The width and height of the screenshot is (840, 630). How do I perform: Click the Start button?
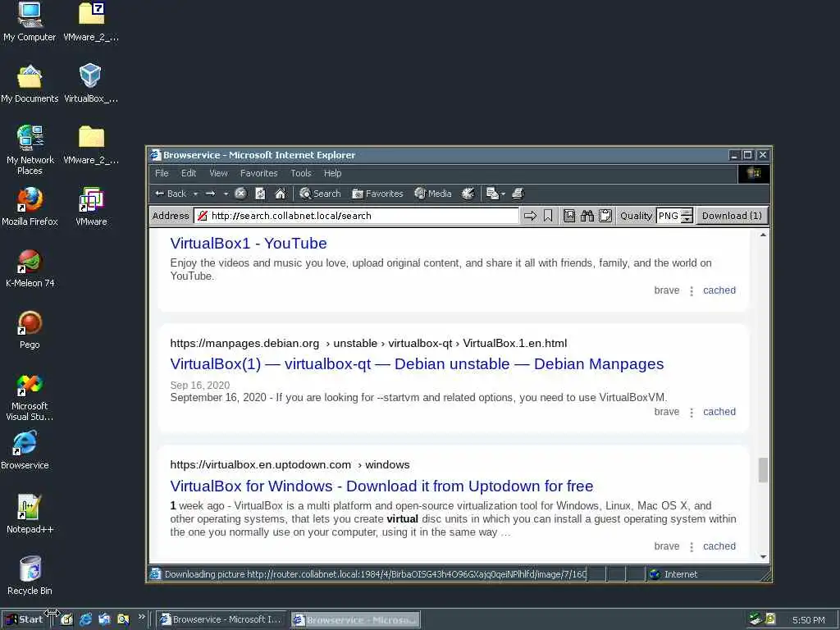tap(24, 619)
